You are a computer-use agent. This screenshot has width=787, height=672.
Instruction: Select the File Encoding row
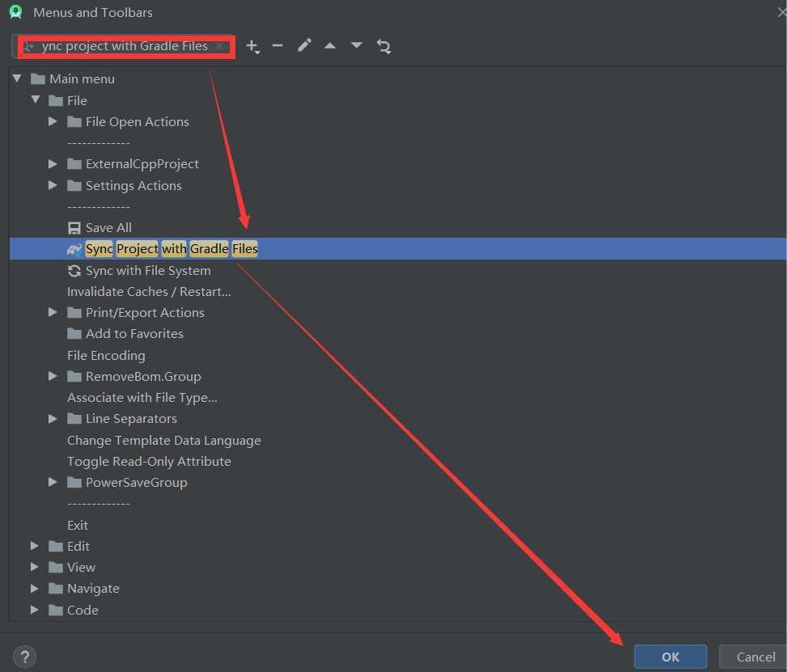coord(398,355)
